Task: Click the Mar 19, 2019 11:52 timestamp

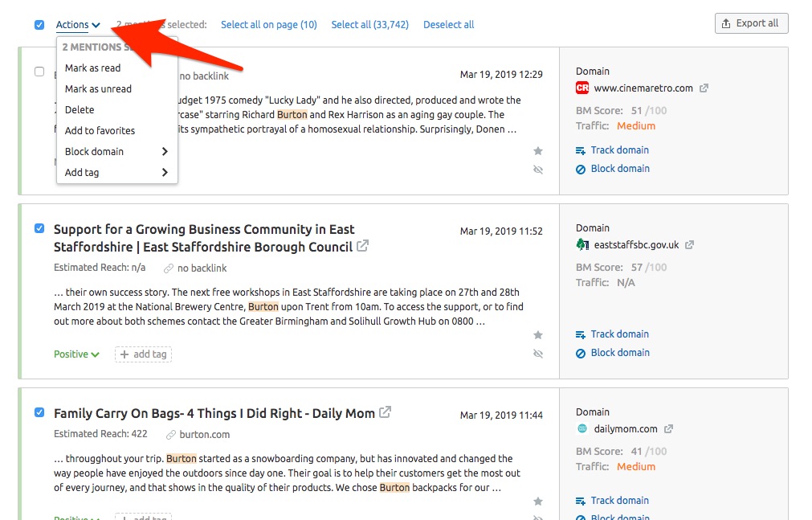Action: 501,231
